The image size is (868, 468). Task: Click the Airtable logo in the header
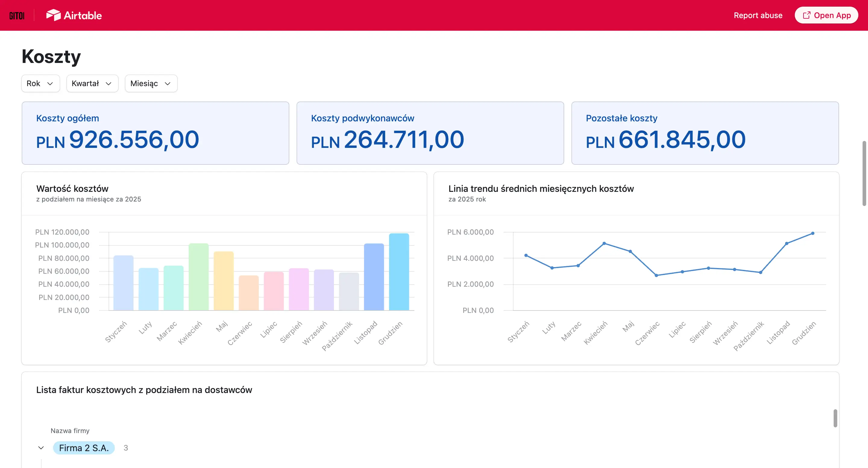[74, 15]
